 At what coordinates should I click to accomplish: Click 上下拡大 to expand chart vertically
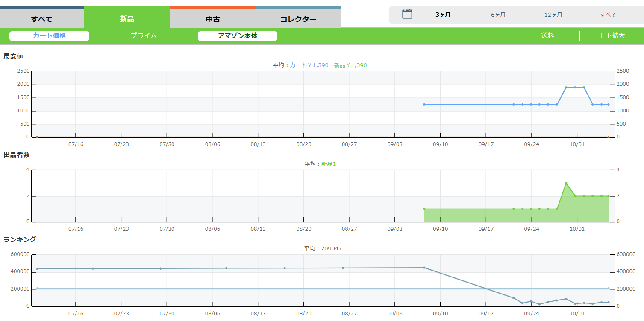click(x=612, y=36)
